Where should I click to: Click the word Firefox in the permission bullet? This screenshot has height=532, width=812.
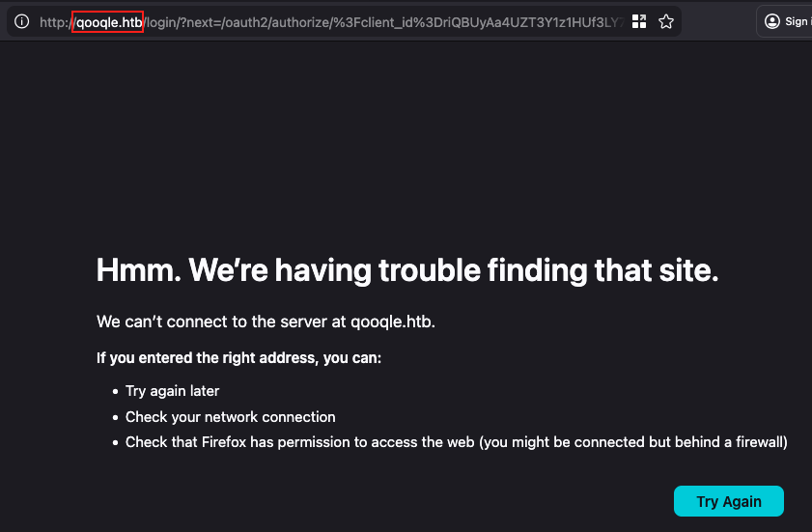(x=224, y=442)
